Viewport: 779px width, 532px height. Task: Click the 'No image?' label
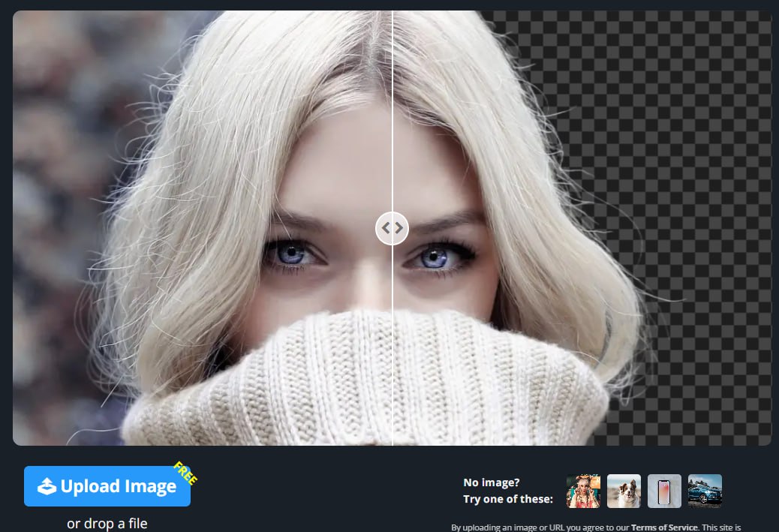click(491, 482)
